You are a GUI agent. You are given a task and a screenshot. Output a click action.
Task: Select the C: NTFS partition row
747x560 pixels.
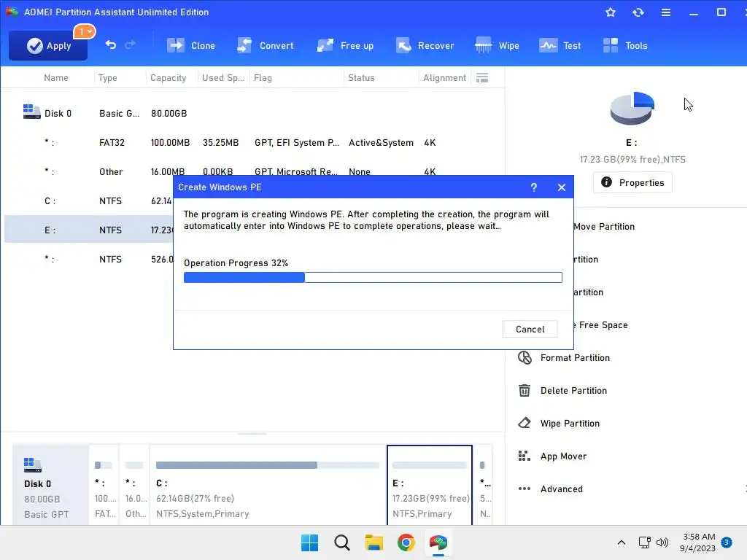pyautogui.click(x=89, y=201)
